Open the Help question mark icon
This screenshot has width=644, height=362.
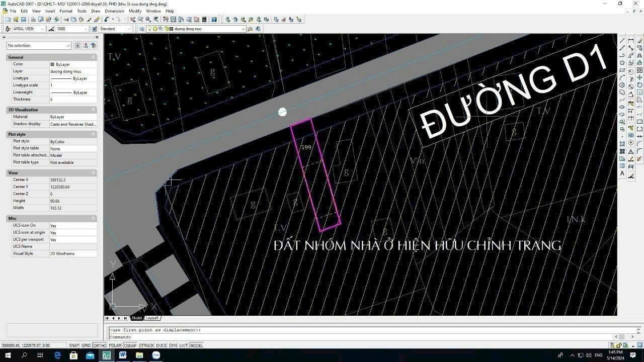pos(214,20)
